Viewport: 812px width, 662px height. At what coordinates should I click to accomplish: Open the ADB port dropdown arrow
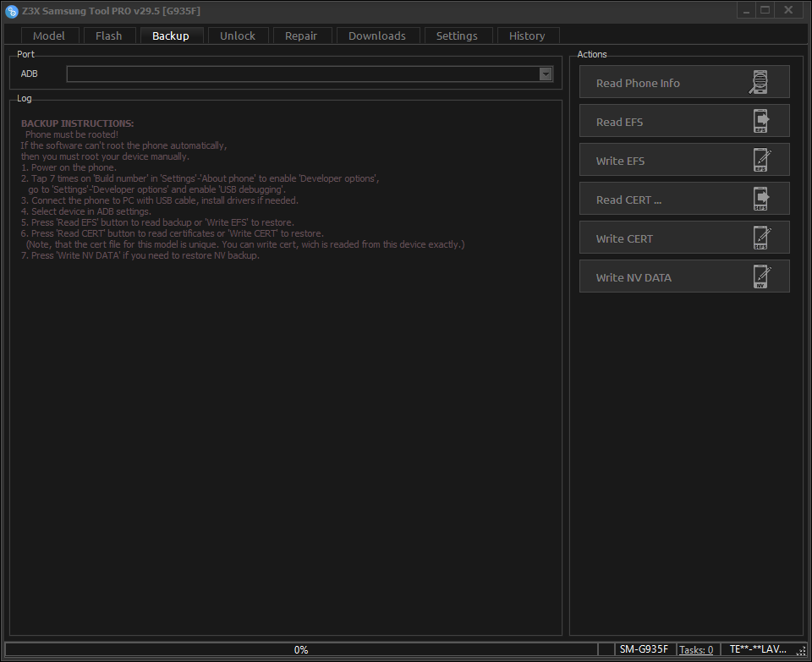(546, 74)
